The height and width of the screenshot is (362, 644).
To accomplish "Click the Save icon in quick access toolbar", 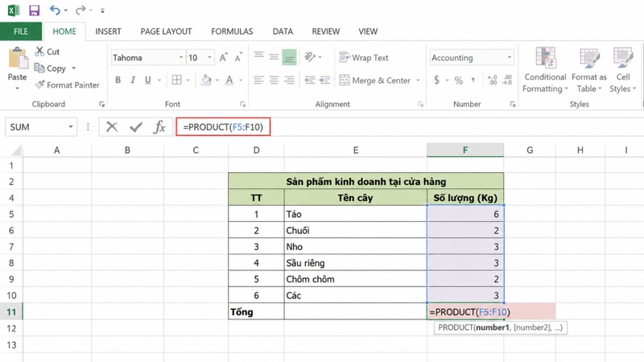I will [x=34, y=10].
